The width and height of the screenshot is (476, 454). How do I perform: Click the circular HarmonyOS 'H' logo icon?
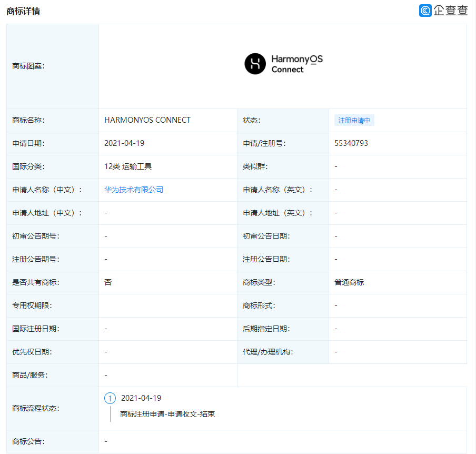click(x=254, y=64)
